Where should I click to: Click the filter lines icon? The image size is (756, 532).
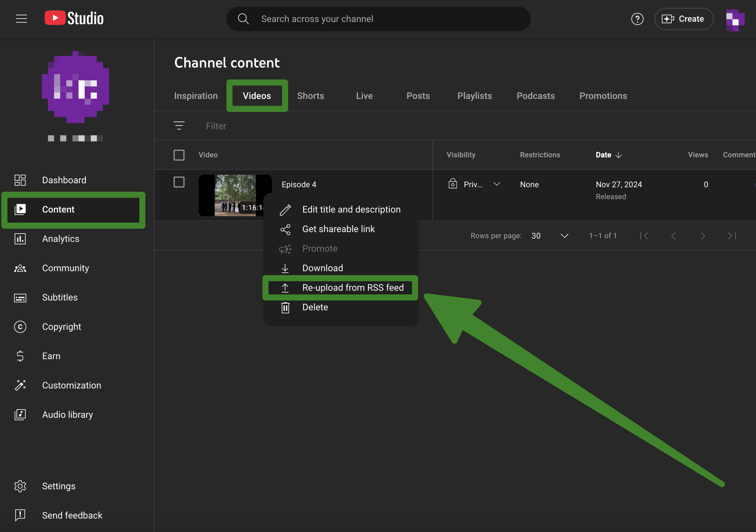[179, 126]
